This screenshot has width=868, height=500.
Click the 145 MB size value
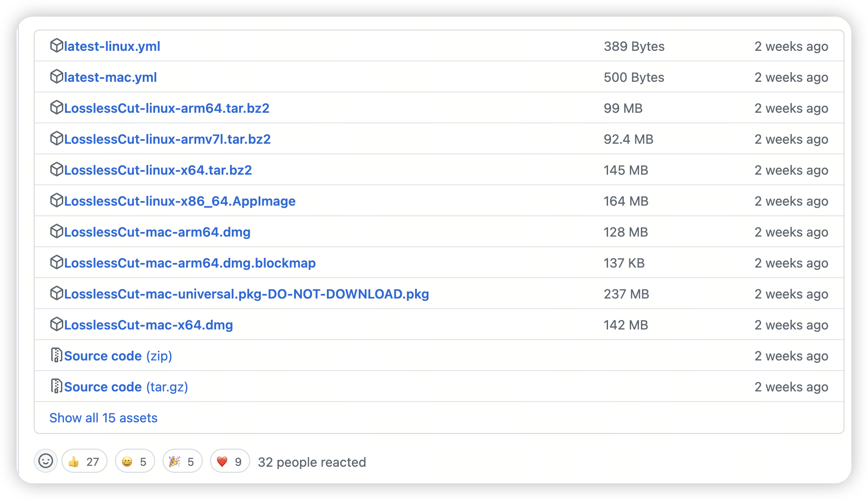pyautogui.click(x=626, y=170)
